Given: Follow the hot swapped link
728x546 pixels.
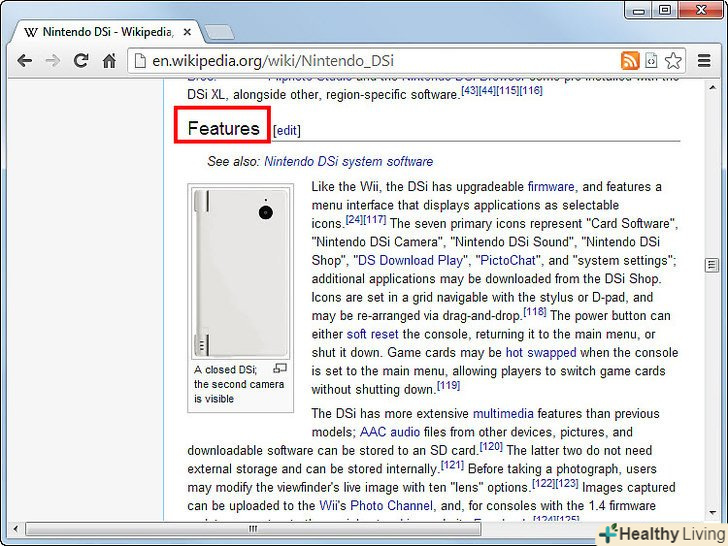Looking at the screenshot, I should tap(541, 352).
